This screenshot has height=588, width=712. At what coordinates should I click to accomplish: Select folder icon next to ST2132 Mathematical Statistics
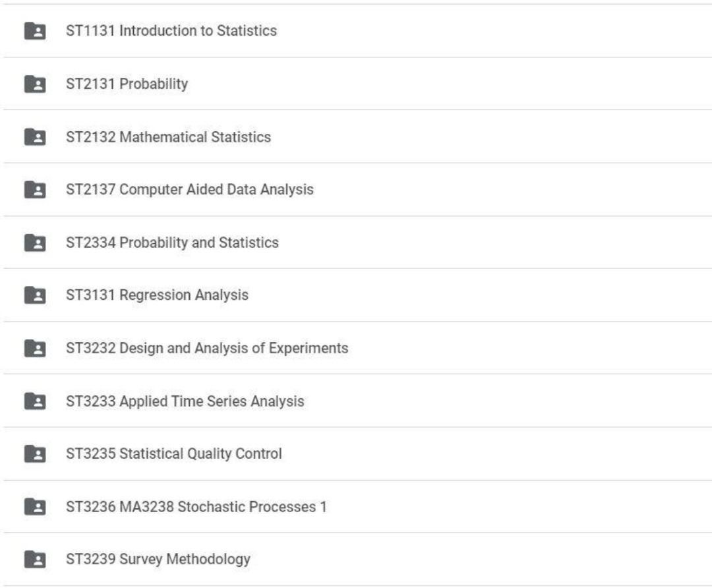coord(35,136)
